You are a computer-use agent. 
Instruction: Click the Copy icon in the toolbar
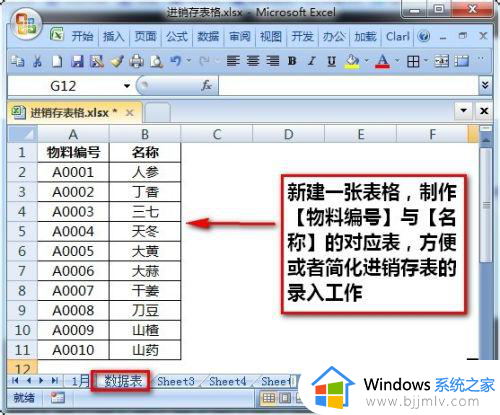click(17, 61)
